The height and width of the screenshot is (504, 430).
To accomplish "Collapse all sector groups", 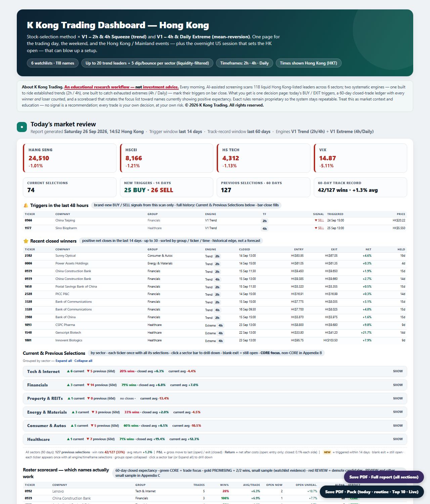I will click(x=83, y=361).
